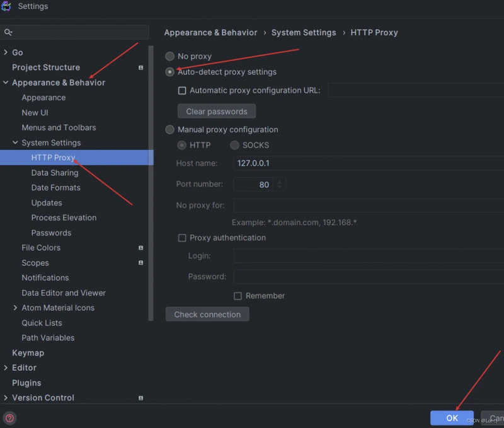Open Menus and Toolbars settings

(59, 128)
